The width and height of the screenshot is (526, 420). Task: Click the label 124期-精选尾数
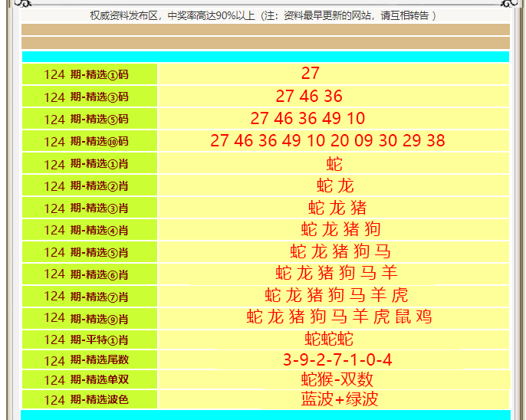point(86,360)
